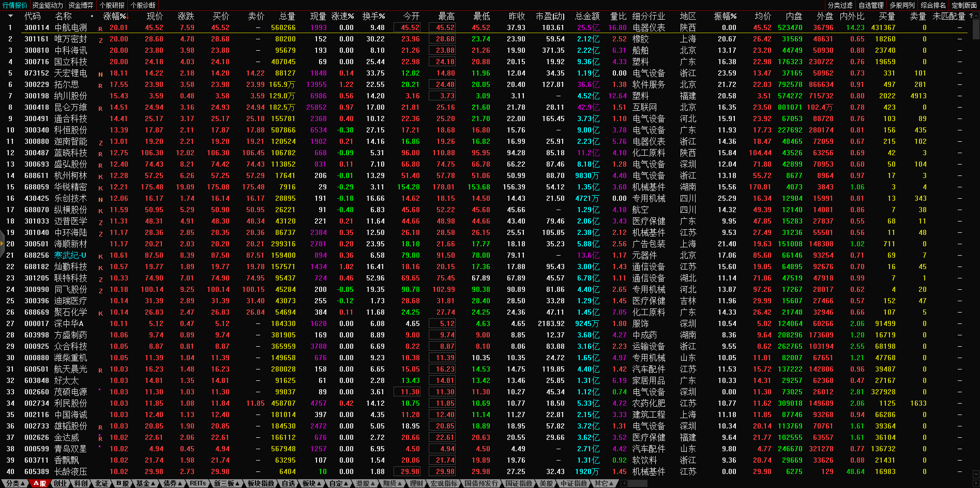Viewport: 980px width, 488px height.
Task: Click the R marker beside 中航电测
Action: 100,28
